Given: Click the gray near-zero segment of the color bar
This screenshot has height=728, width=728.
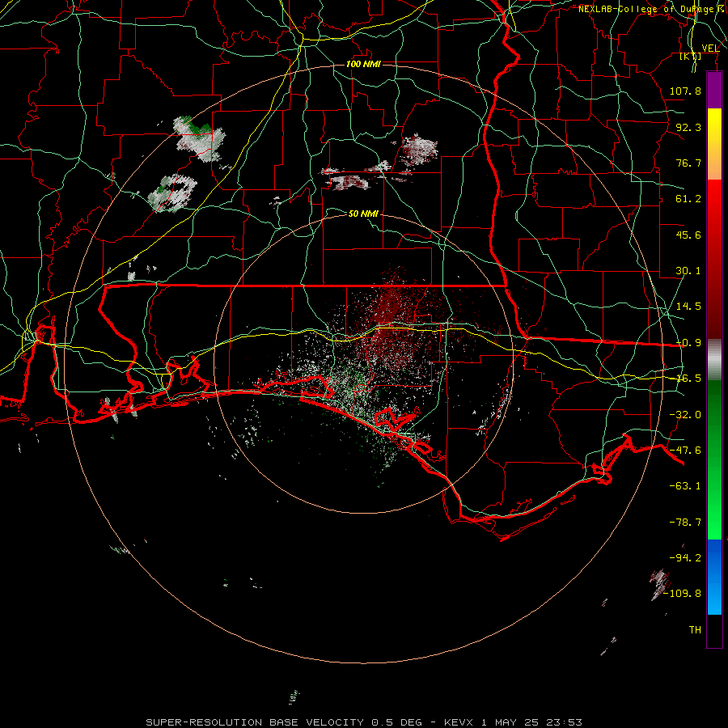Looking at the screenshot, I should tap(714, 359).
